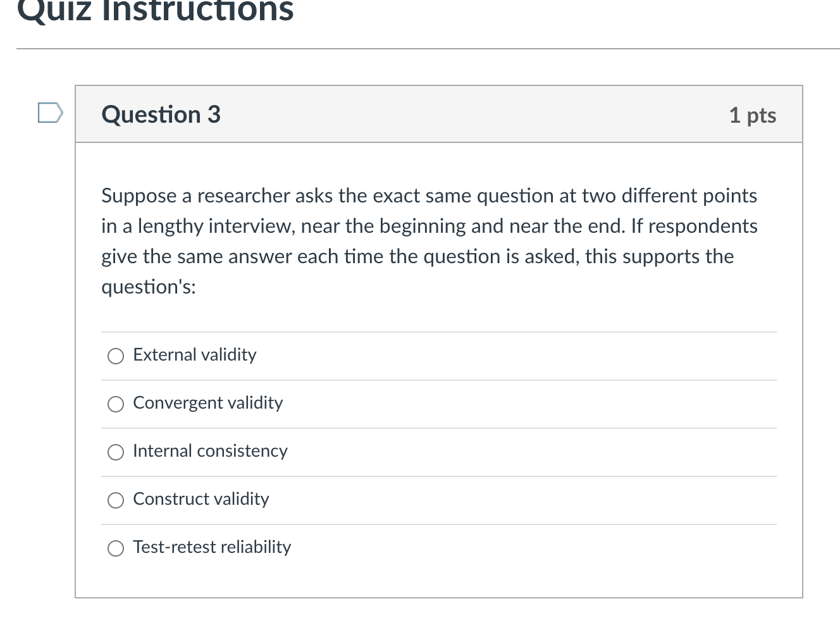Mark the Internal consistency radio button
The width and height of the screenshot is (840, 625).
coord(116,452)
